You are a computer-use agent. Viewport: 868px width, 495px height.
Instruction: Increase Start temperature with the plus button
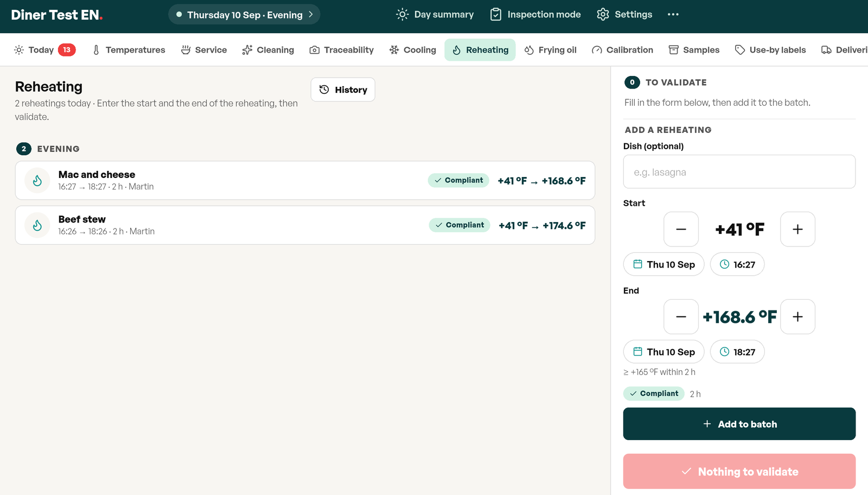coord(797,229)
